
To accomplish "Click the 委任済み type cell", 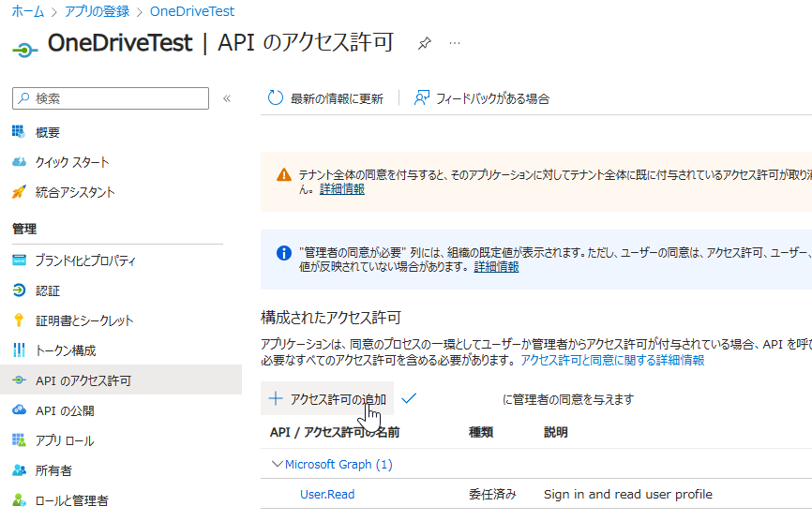I will point(492,494).
